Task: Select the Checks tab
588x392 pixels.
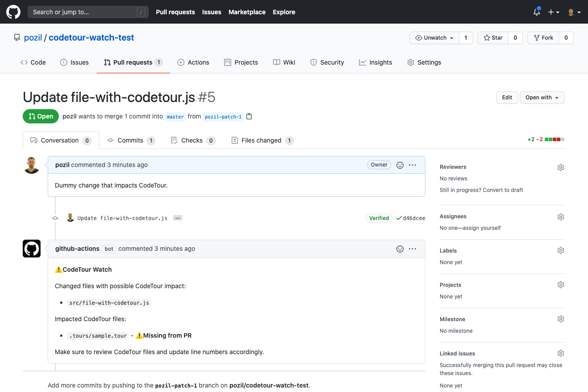Action: point(193,140)
